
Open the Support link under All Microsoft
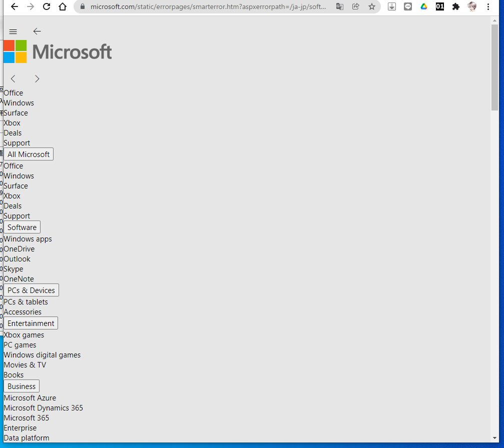(x=17, y=216)
